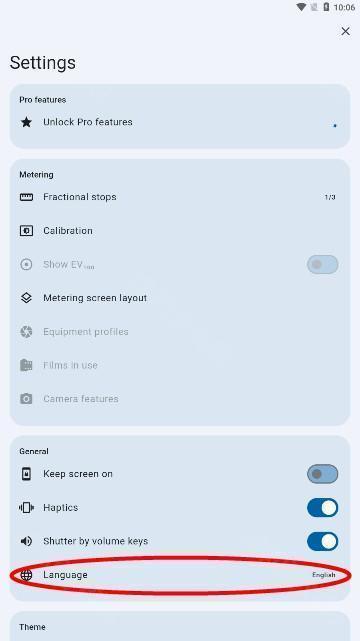This screenshot has height=641, width=360.
Task: Disable Shutter by volume keys toggle
Action: [322, 541]
